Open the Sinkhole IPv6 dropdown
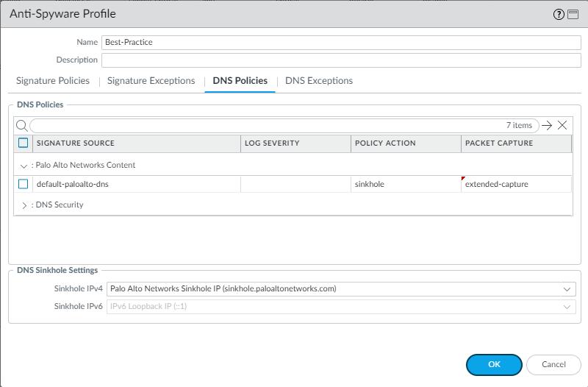Viewport: 588px width, 387px height. (x=567, y=307)
